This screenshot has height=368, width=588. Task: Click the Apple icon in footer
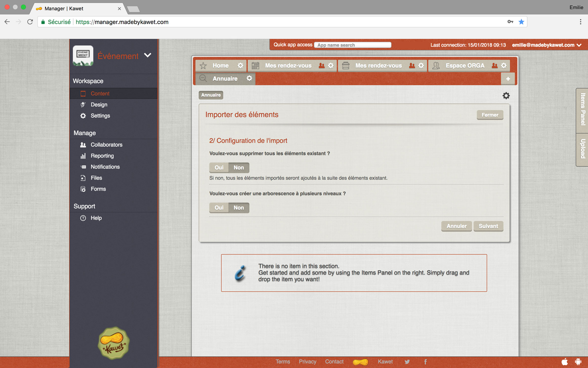point(565,362)
